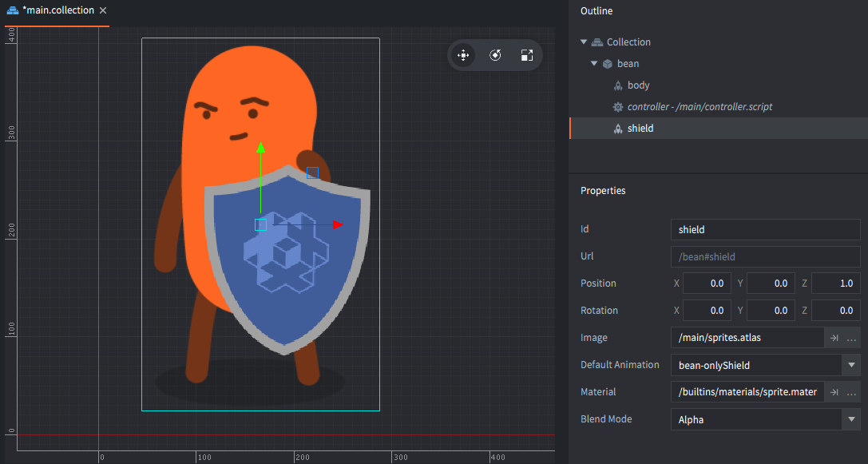Collapse the Collection node in Outline
The image size is (868, 464).
point(584,42)
